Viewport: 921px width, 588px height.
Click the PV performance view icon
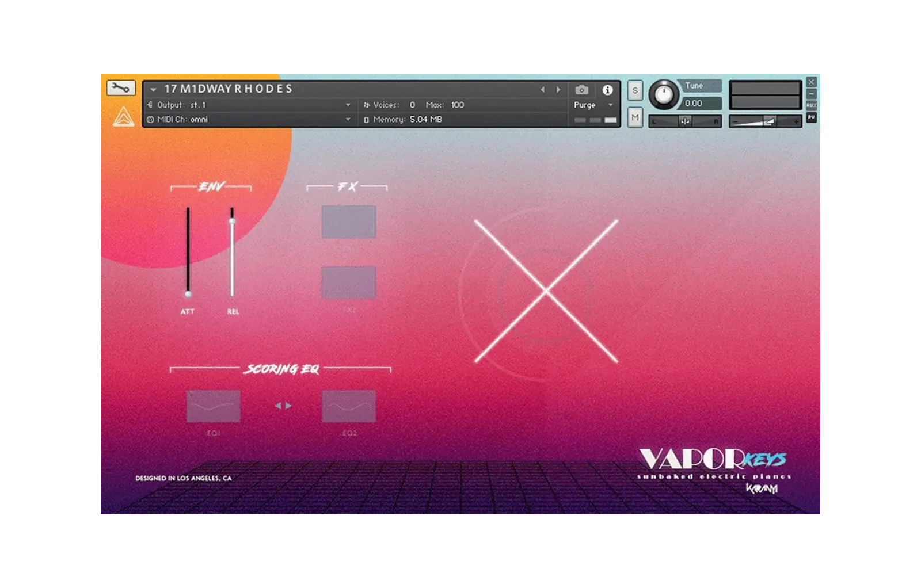pyautogui.click(x=812, y=117)
